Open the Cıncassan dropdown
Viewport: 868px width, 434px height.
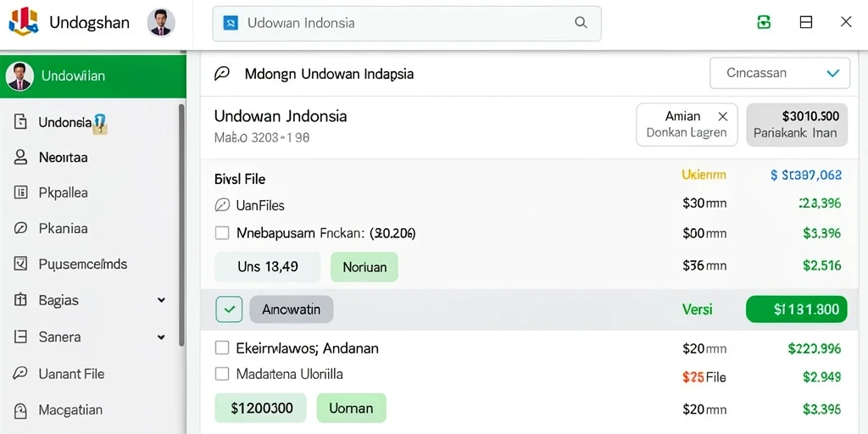(780, 73)
